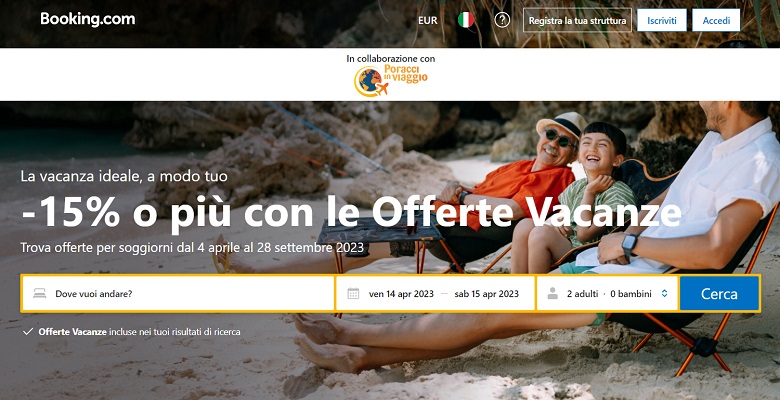
Task: Open the help question mark icon
Action: pos(502,20)
